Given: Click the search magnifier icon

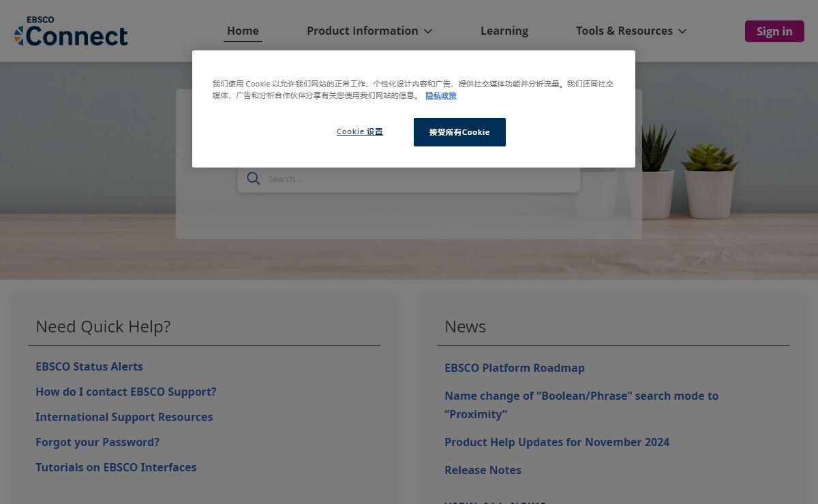Looking at the screenshot, I should [254, 178].
